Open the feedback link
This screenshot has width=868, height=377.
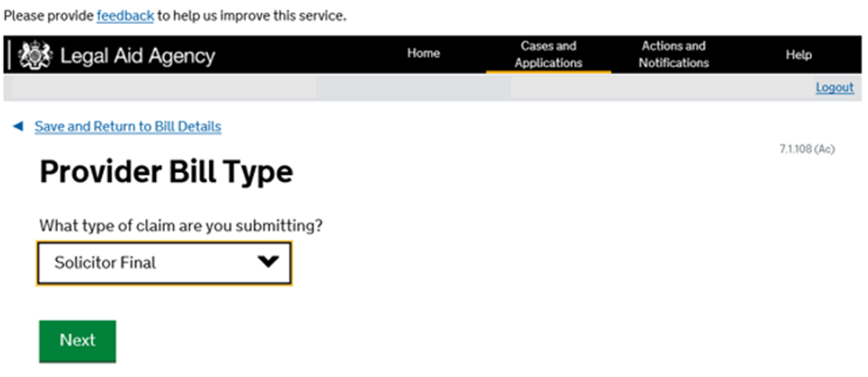[x=125, y=17]
